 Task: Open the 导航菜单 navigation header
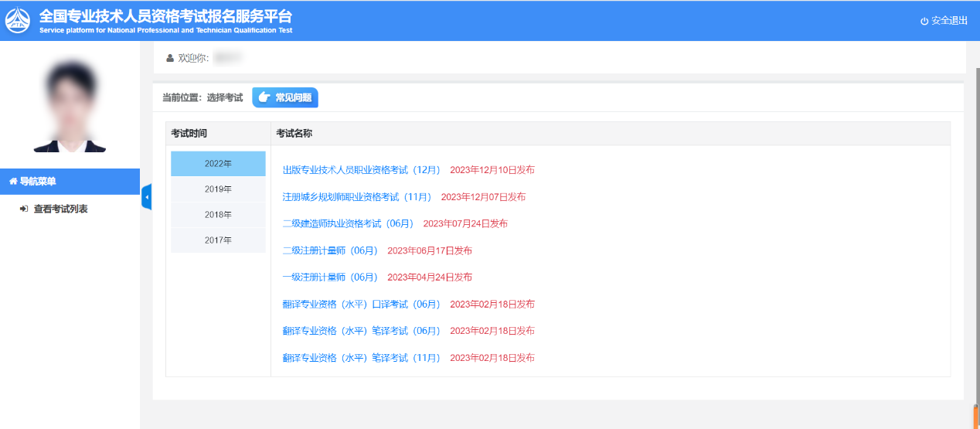(37, 182)
